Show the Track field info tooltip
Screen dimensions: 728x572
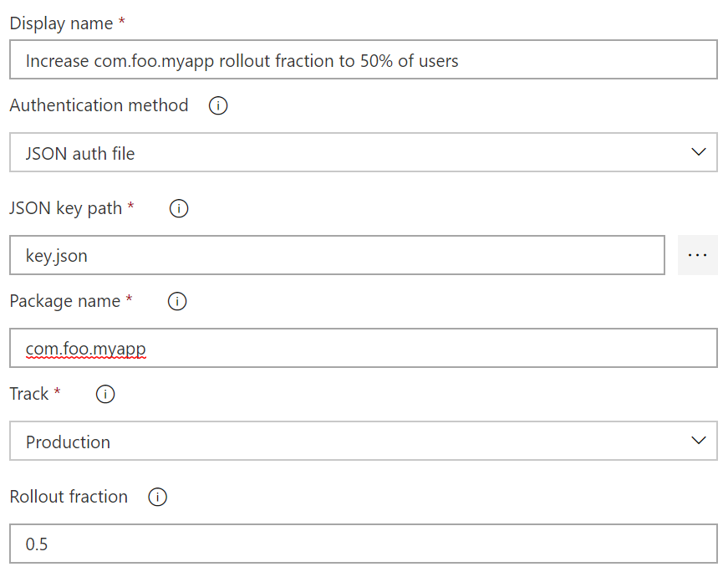coord(105,395)
